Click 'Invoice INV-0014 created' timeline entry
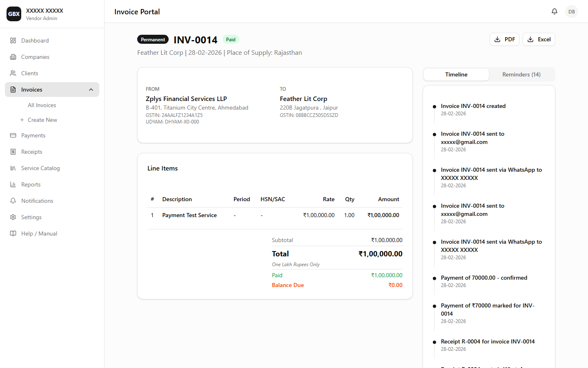The width and height of the screenshot is (588, 368). (x=473, y=106)
